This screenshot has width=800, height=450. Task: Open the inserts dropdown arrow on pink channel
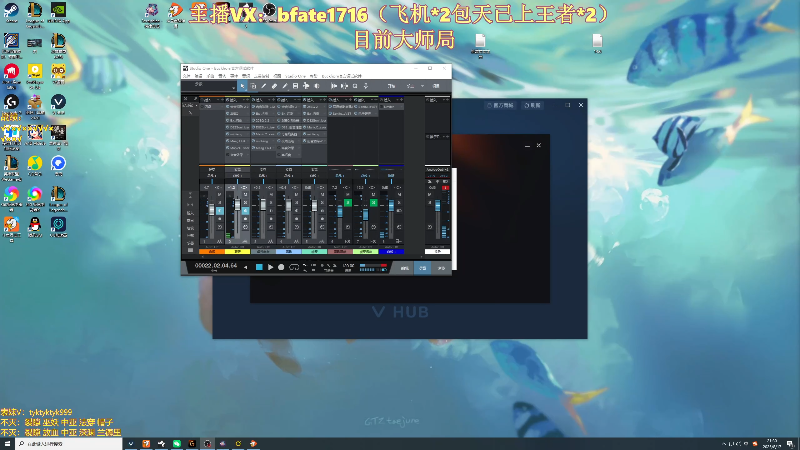[346, 100]
